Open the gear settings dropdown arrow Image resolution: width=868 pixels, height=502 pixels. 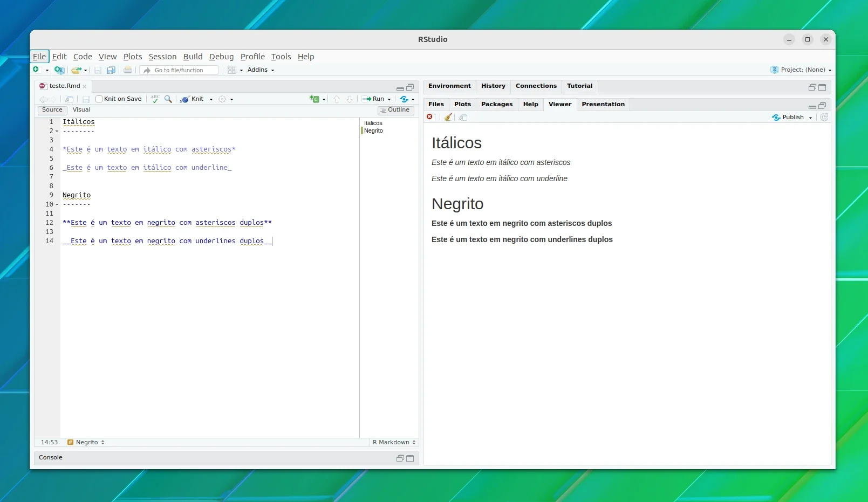[x=232, y=100]
